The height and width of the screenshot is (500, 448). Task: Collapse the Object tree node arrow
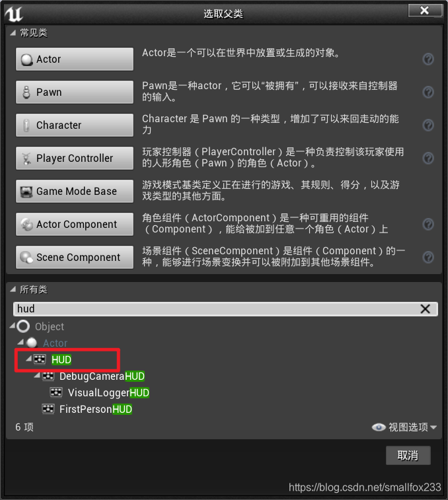click(13, 326)
